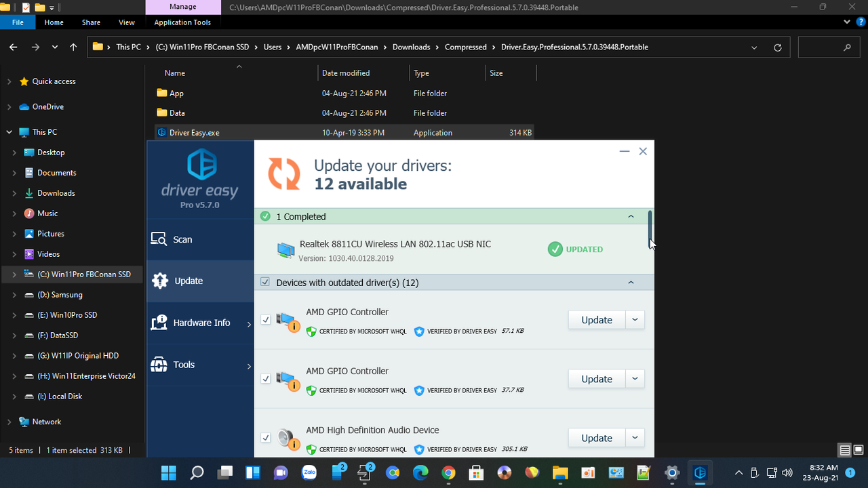This screenshot has height=488, width=868.
Task: Click the Driver Easy logo
Action: [x=201, y=165]
